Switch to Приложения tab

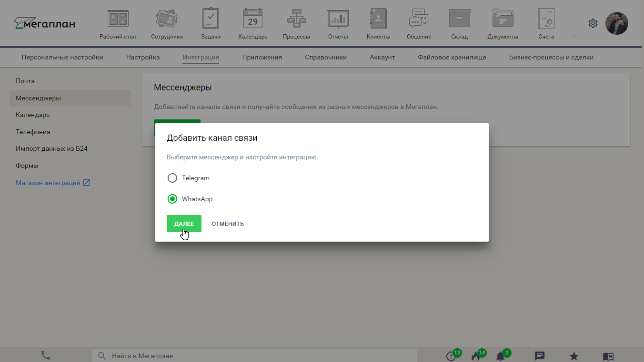(x=262, y=57)
